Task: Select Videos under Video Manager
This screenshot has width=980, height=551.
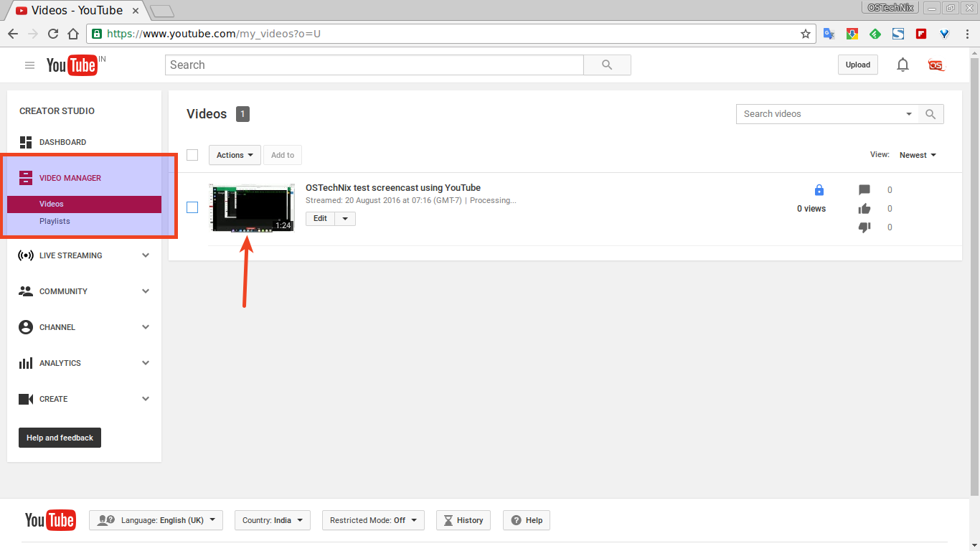Action: 85,204
